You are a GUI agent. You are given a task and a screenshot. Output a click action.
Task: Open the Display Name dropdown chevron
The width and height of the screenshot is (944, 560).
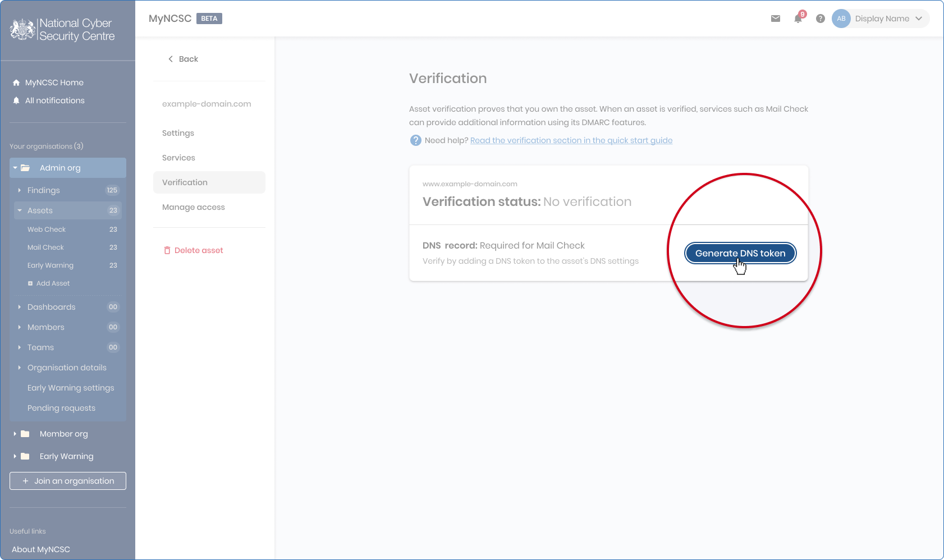tap(919, 19)
